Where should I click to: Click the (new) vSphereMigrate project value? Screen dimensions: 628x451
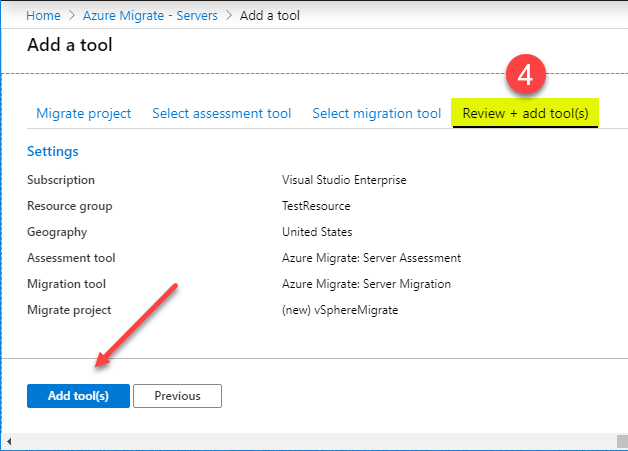coord(340,310)
